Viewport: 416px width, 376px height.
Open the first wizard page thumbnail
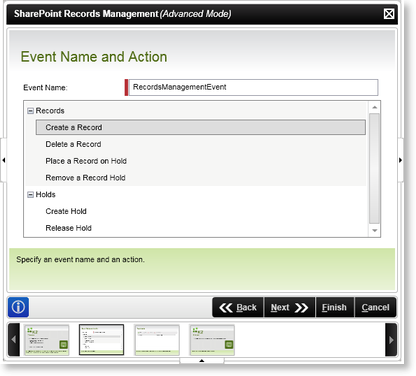tap(47, 340)
